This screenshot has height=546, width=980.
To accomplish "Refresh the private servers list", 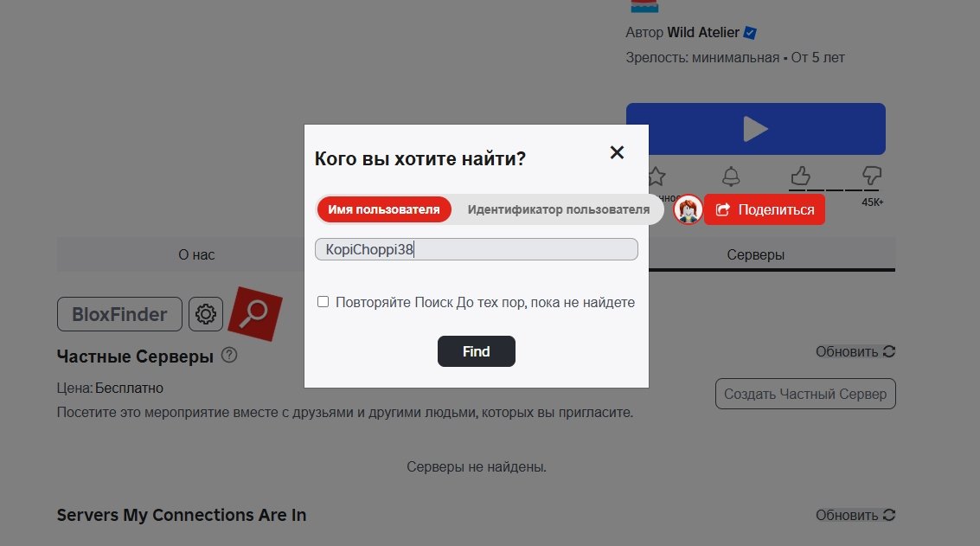I will click(855, 351).
